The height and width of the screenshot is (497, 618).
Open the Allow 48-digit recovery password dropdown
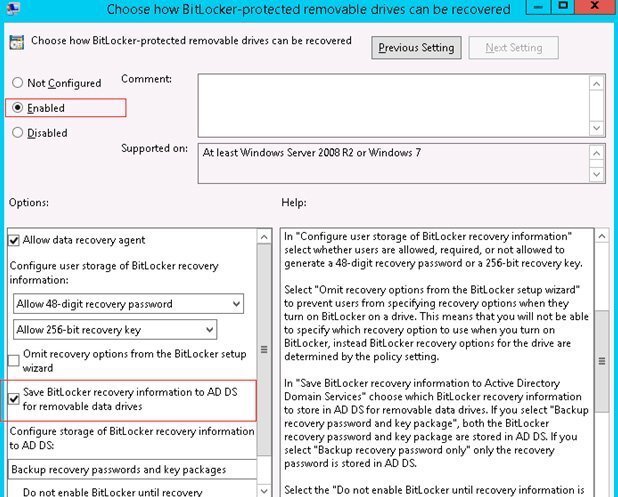128,304
